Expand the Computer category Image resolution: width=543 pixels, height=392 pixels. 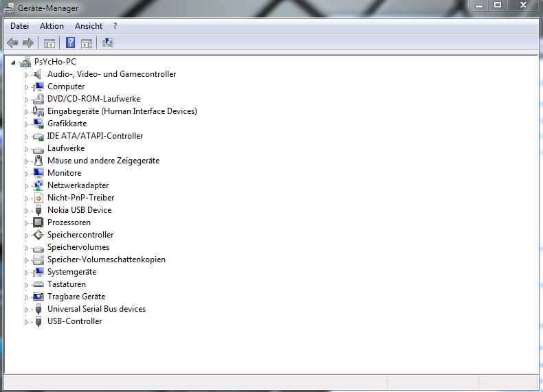(x=26, y=87)
